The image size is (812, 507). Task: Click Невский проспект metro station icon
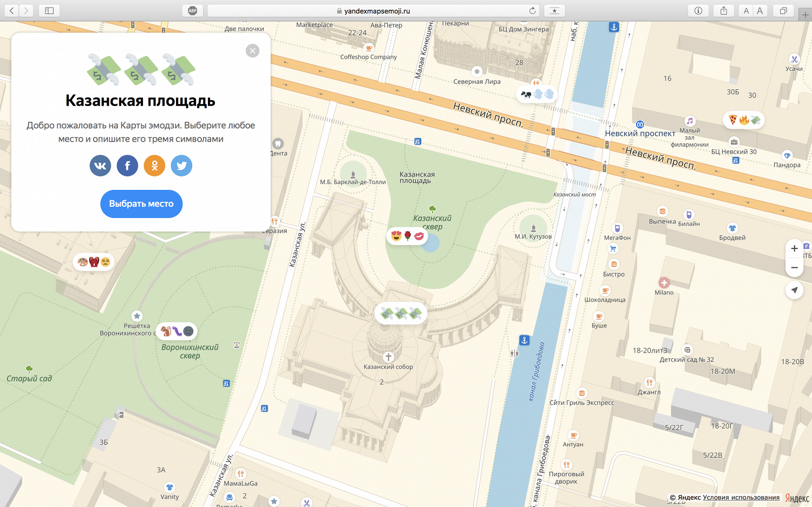[639, 124]
